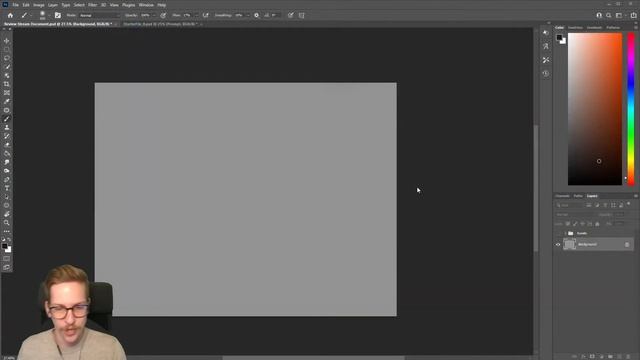The width and height of the screenshot is (640, 360).
Task: Go to the Home screen icon
Action: 10,16
